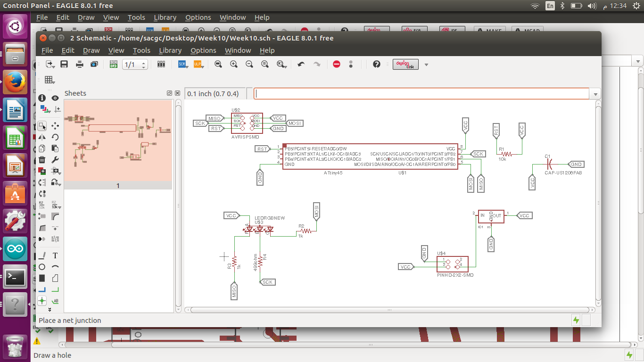Click the Zoom to fit icon
The width and height of the screenshot is (644, 362).
(x=218, y=64)
